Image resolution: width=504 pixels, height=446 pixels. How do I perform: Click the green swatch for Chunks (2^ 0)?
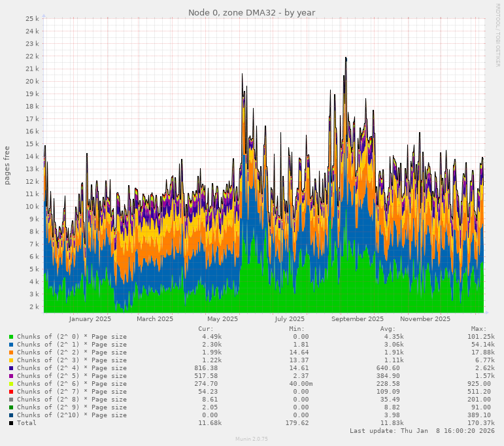[11, 337]
